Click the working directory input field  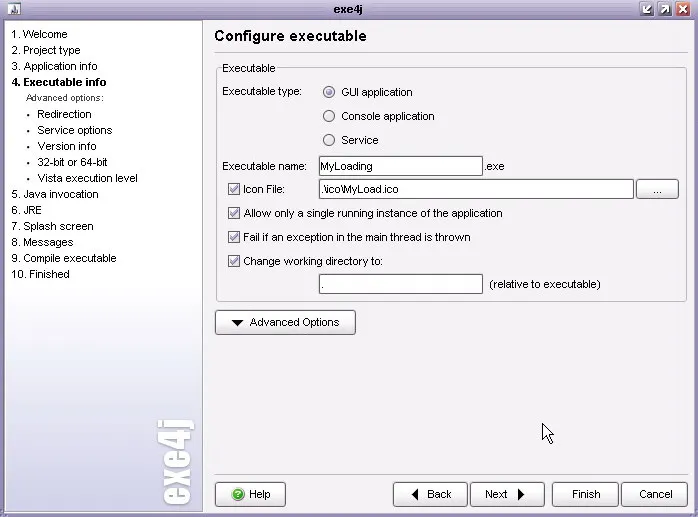click(401, 284)
